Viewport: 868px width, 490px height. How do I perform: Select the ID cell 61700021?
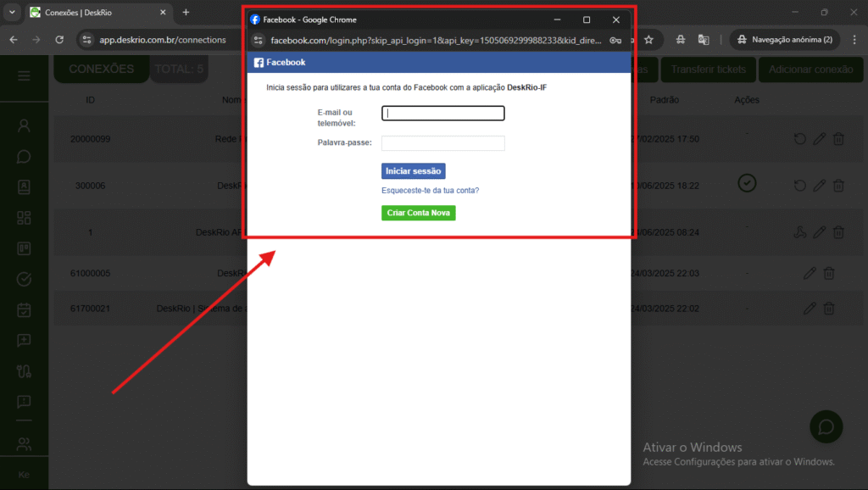pos(90,309)
